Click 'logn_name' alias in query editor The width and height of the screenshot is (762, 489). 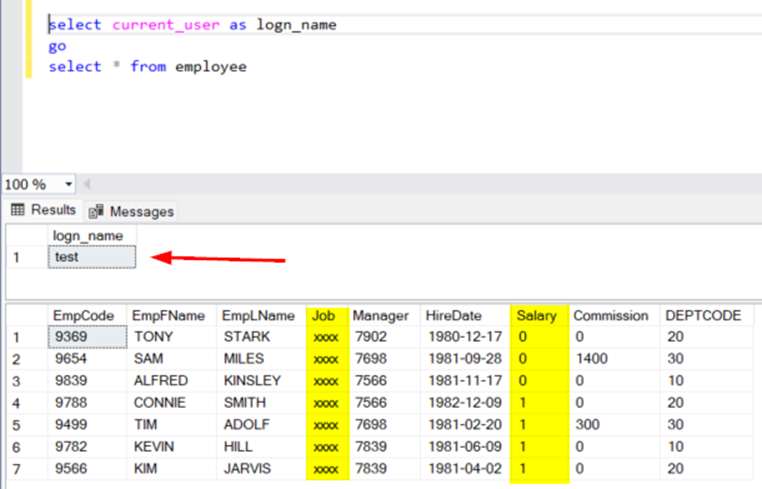(x=296, y=25)
